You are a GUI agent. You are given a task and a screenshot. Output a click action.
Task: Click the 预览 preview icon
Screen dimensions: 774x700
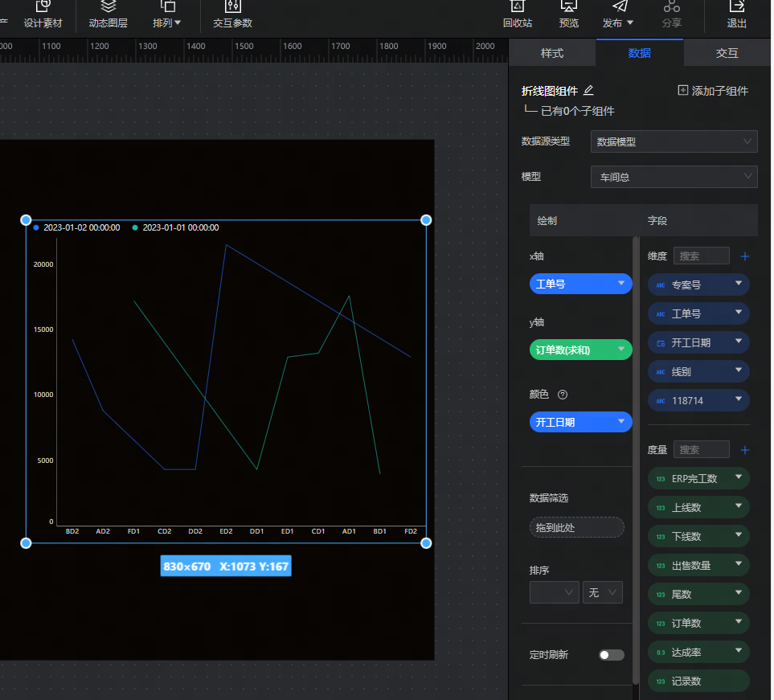tap(568, 7)
